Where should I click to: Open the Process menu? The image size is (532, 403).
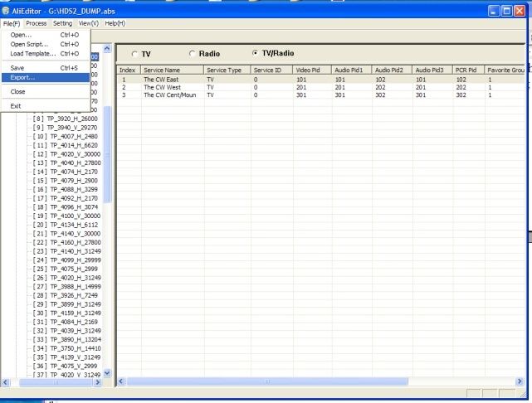click(37, 23)
